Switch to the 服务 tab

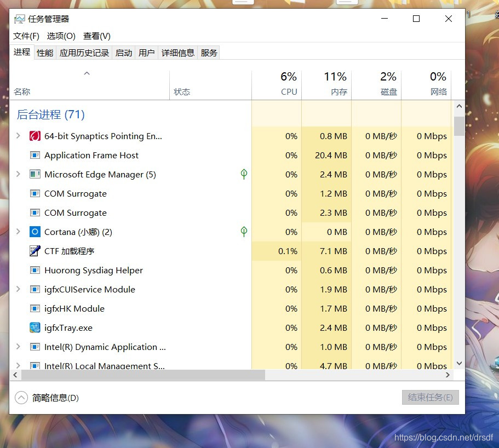point(209,53)
